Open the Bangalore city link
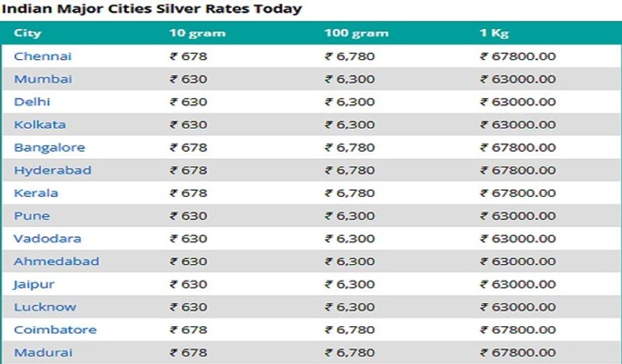The height and width of the screenshot is (364, 622). [x=49, y=148]
